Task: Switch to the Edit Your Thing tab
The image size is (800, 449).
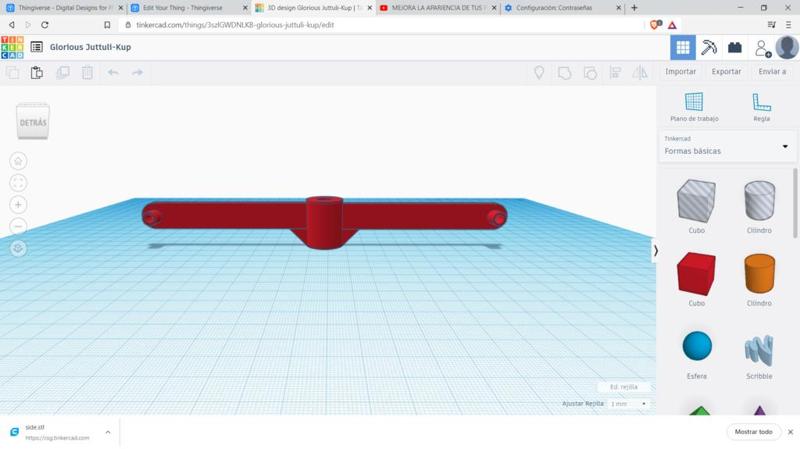Action: [x=185, y=8]
